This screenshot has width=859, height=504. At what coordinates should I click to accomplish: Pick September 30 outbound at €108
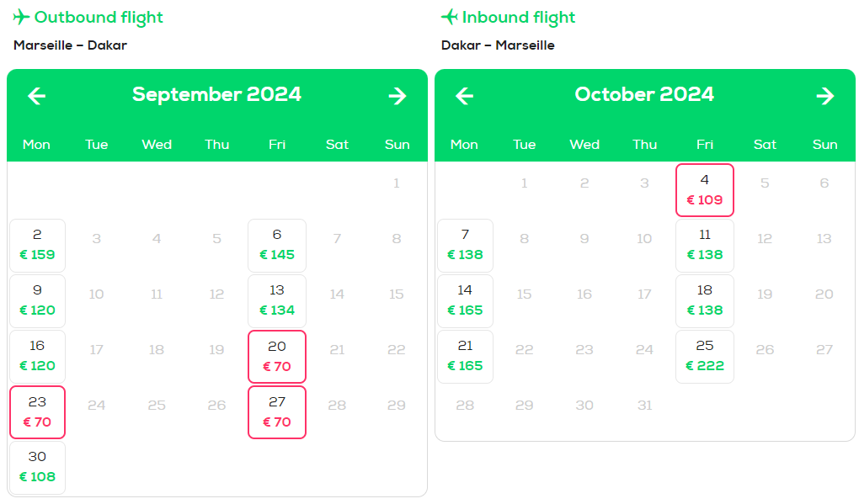[37, 468]
